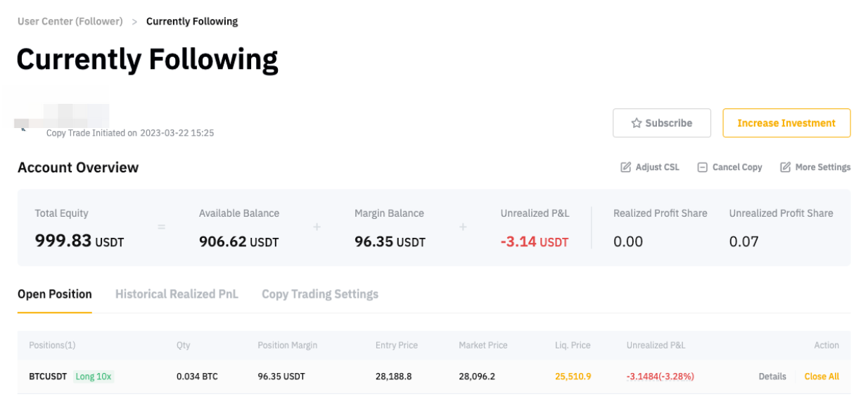Click the star icon on Subscribe
The width and height of the screenshot is (868, 411).
point(636,123)
